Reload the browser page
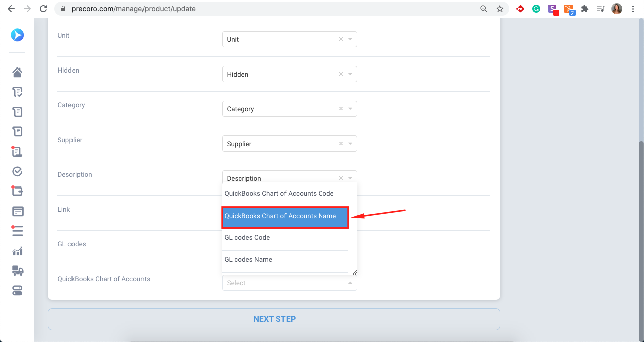Image resolution: width=644 pixels, height=342 pixels. 43,9
